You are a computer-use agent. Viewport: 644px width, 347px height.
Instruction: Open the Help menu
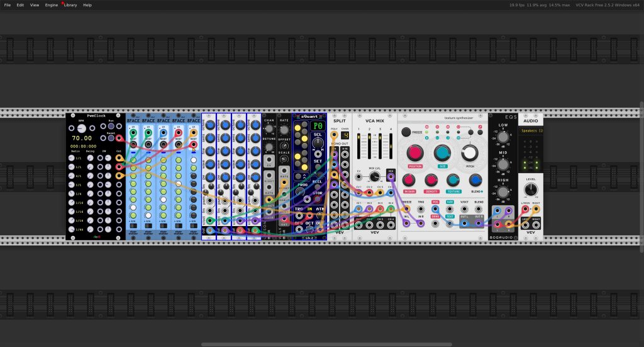[87, 5]
